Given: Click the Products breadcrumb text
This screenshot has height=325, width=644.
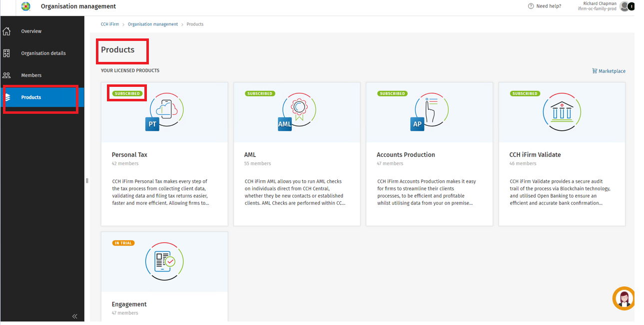Looking at the screenshot, I should click(195, 24).
